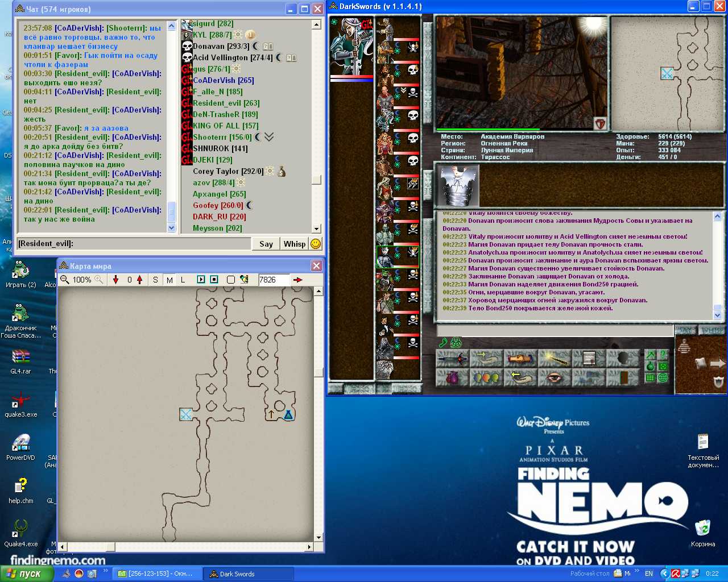Click the chat messages scroll up arrow
Viewport: 728px width, 582px height.
(172, 26)
